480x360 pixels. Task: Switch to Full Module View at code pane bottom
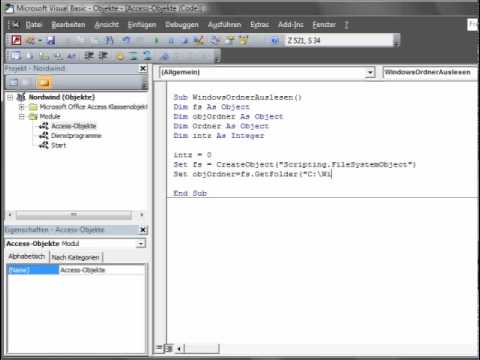[169, 349]
